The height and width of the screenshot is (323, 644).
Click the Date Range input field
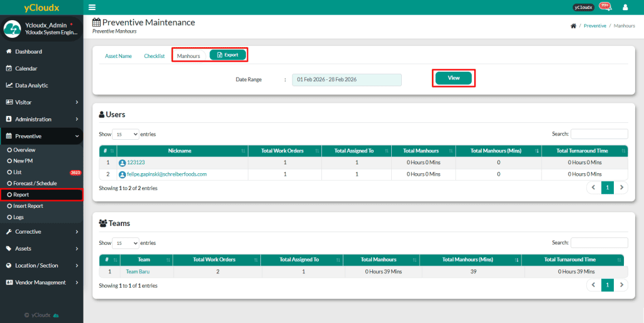tap(347, 80)
